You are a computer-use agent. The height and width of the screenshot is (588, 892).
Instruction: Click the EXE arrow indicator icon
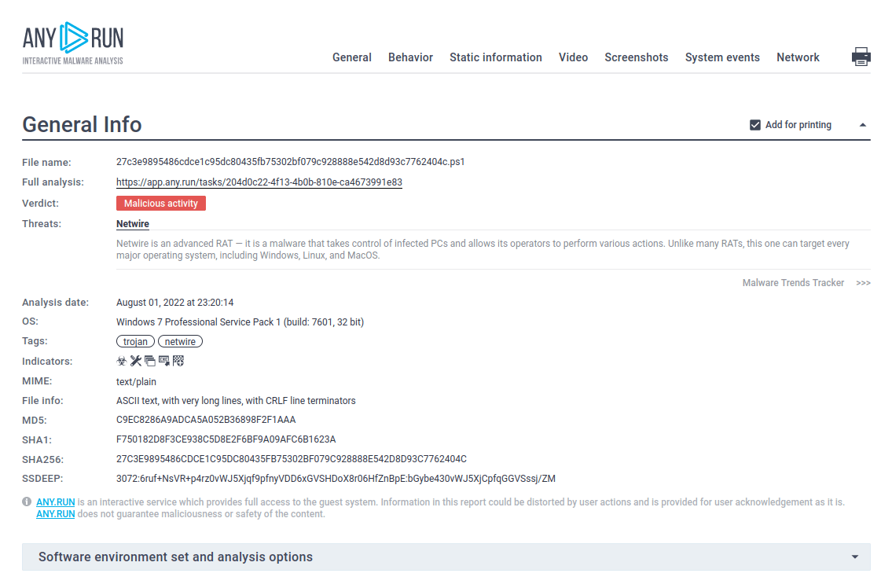tap(163, 361)
